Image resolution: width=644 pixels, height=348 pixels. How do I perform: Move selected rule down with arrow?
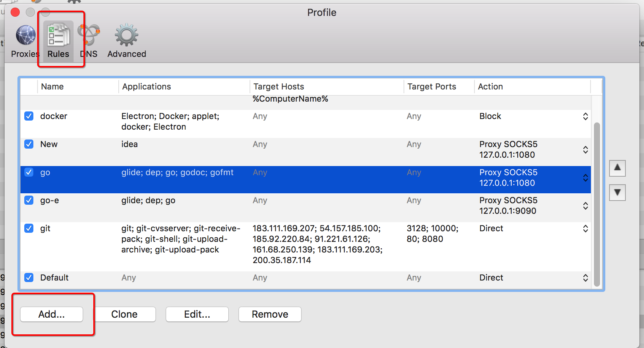617,193
